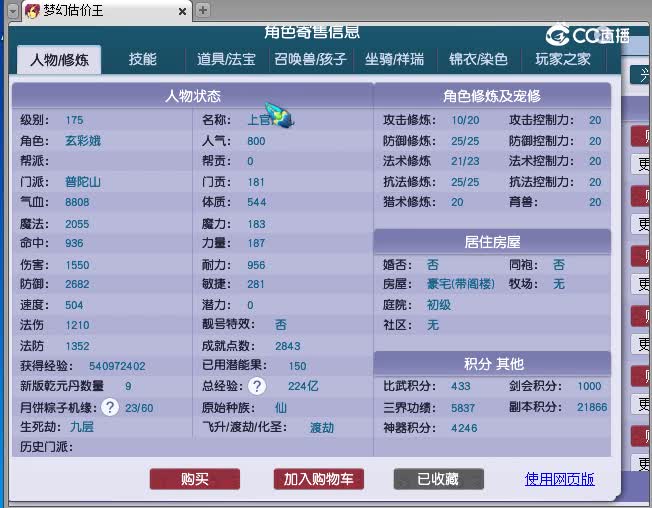Screen dimensions: 652x508
Task: Click the gray 已收藏 button
Action: point(438,479)
